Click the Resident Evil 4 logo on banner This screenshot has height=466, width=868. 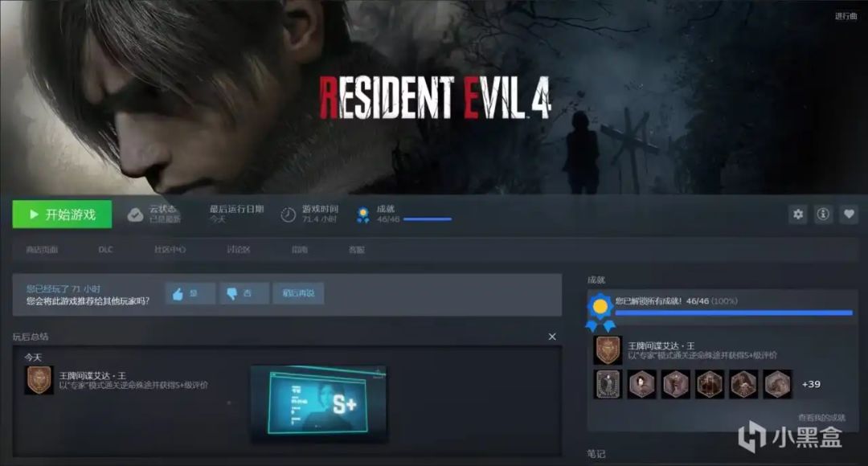coord(435,98)
